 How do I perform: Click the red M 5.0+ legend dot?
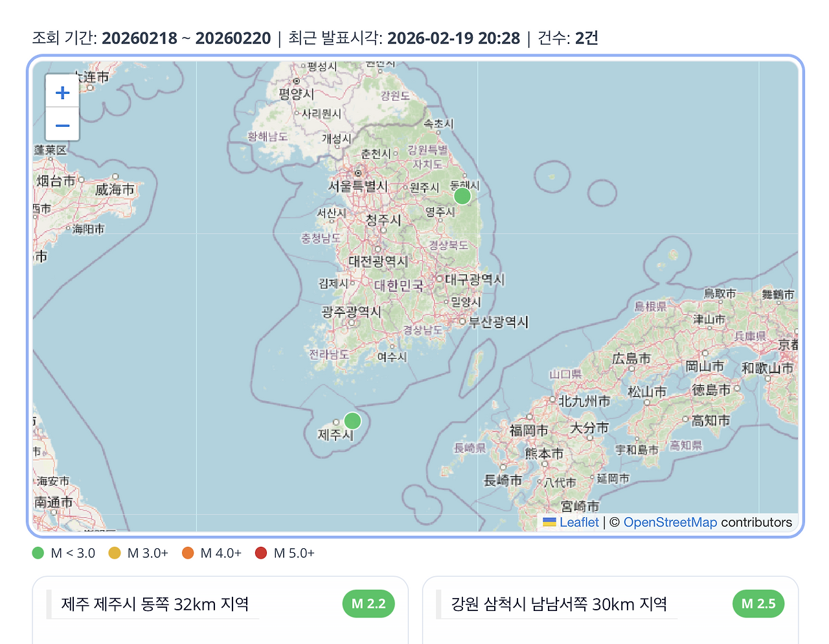pos(260,553)
